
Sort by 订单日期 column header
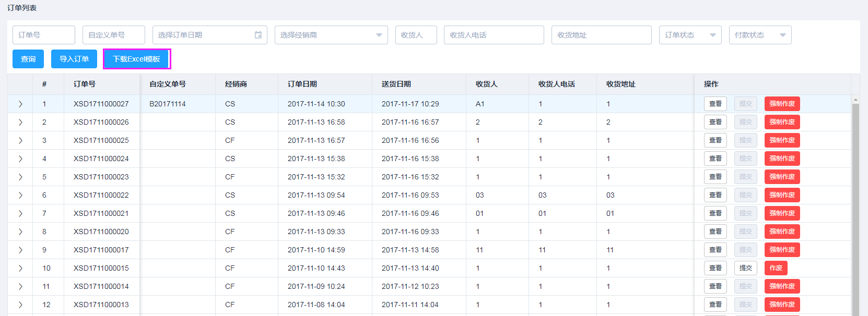(302, 84)
